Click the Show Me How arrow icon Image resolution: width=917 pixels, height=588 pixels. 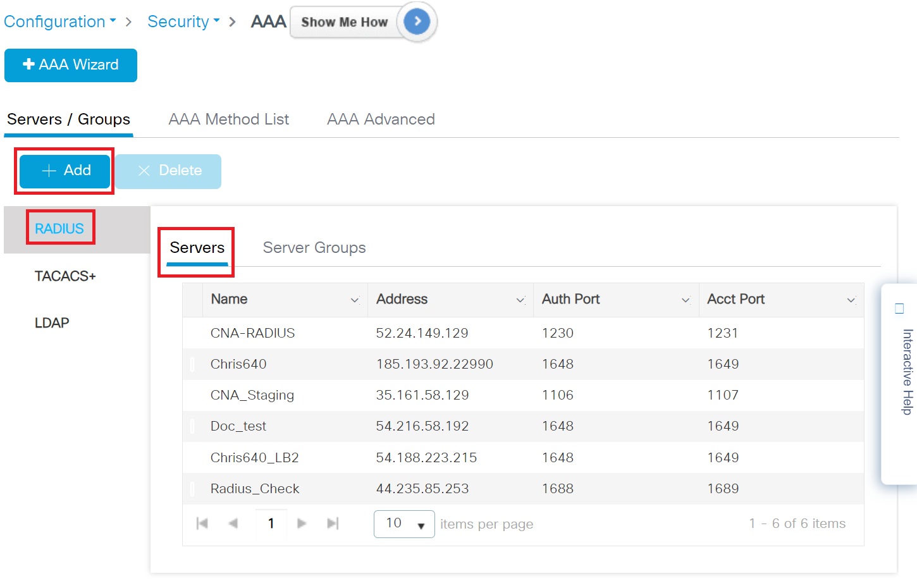coord(417,21)
